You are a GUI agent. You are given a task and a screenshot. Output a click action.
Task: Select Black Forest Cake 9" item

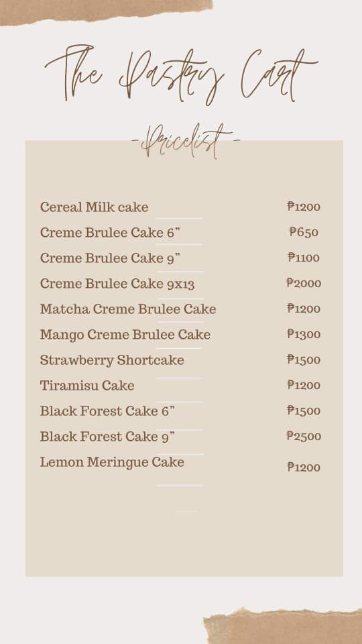(107, 436)
